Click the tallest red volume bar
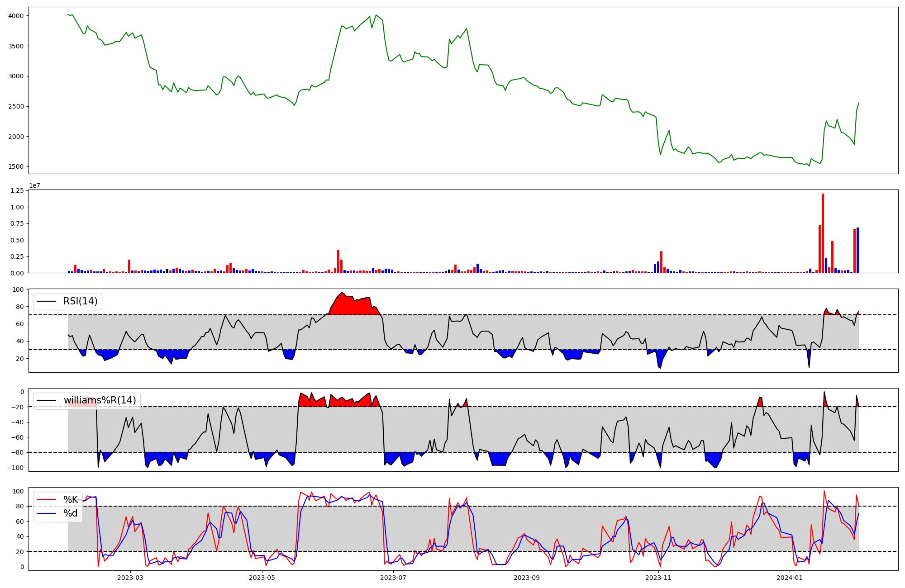 click(823, 233)
